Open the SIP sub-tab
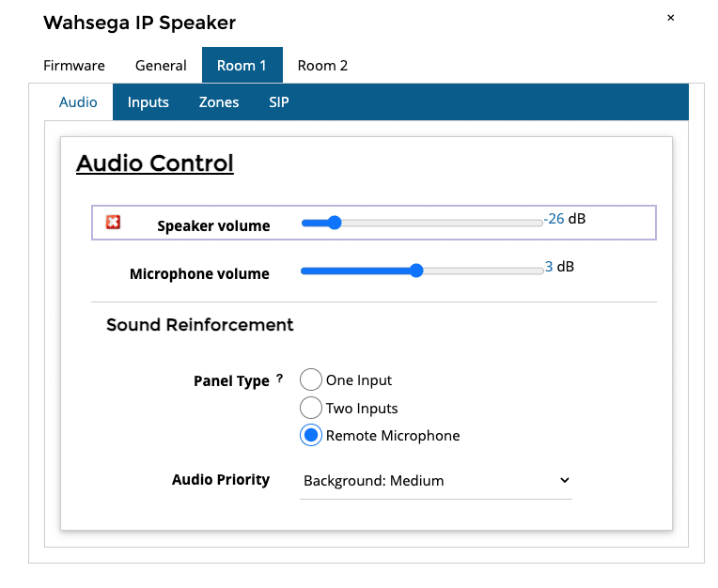Image resolution: width=718 pixels, height=588 pixels. click(279, 102)
